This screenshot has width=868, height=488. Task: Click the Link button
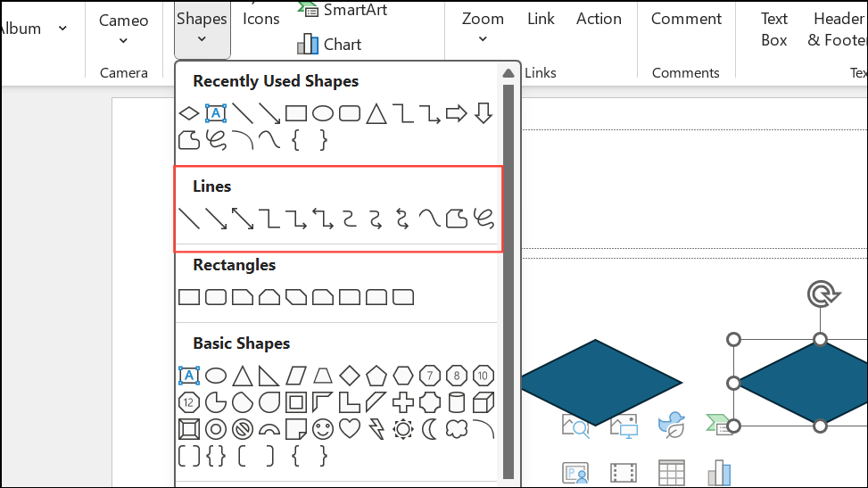pyautogui.click(x=541, y=19)
